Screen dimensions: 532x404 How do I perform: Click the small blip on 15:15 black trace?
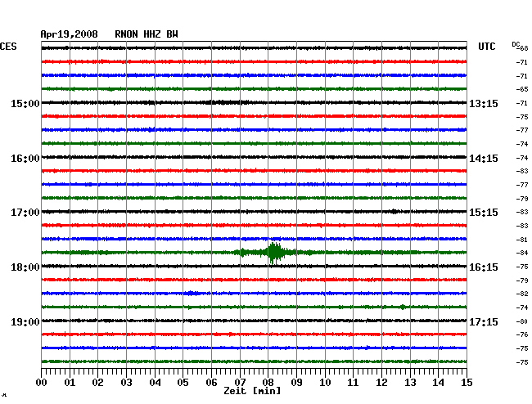pos(394,212)
